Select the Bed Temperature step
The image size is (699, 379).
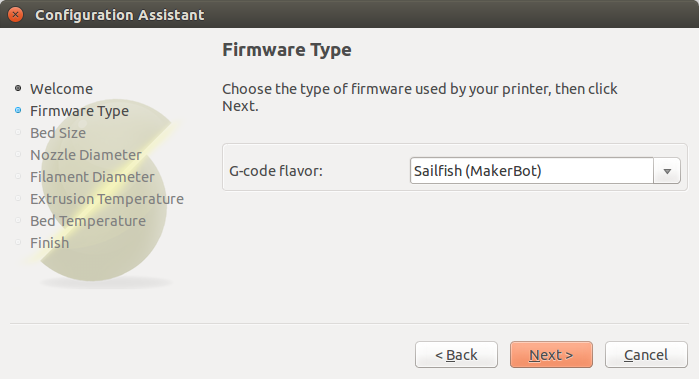point(88,221)
